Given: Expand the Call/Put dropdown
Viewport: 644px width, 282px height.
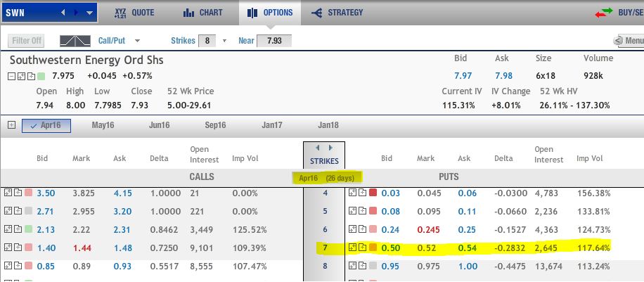Looking at the screenshot, I should pos(136,41).
